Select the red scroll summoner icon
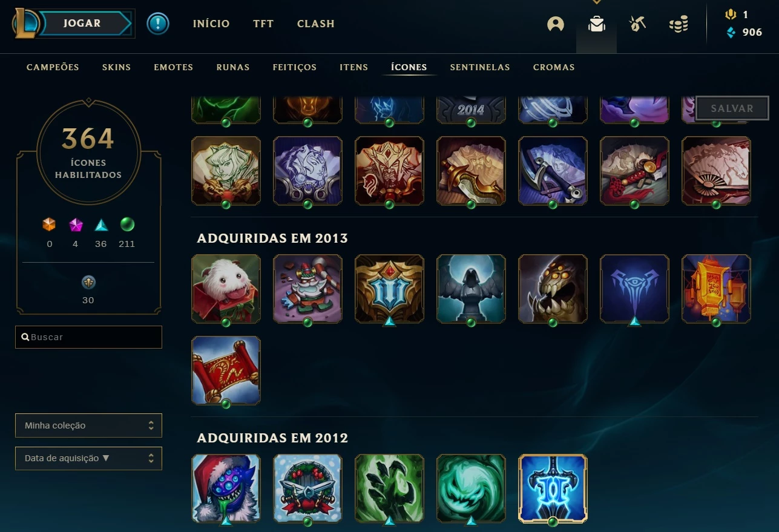The width and height of the screenshot is (779, 532). coord(226,370)
